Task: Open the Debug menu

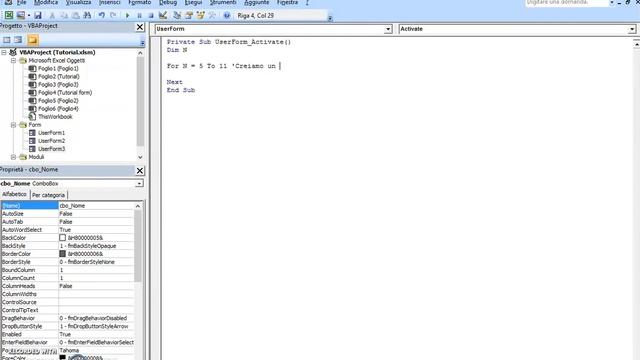Action: point(168,3)
